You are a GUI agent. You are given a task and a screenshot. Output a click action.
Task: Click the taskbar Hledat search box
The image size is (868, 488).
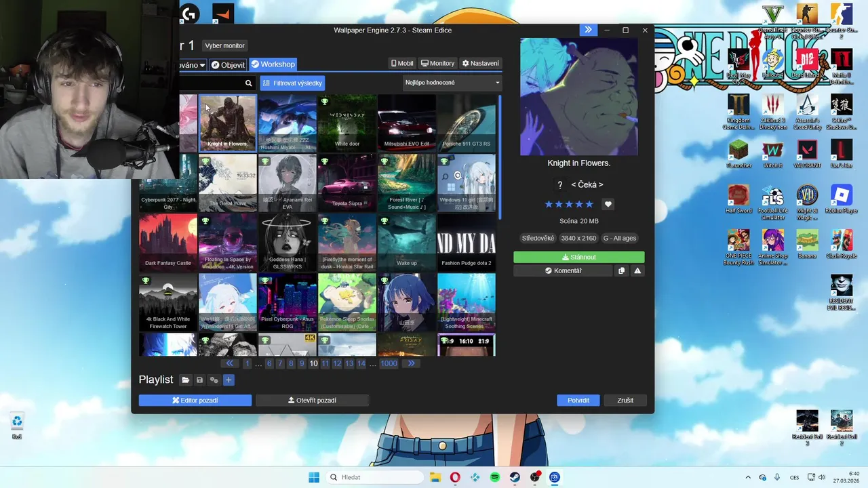click(x=373, y=477)
